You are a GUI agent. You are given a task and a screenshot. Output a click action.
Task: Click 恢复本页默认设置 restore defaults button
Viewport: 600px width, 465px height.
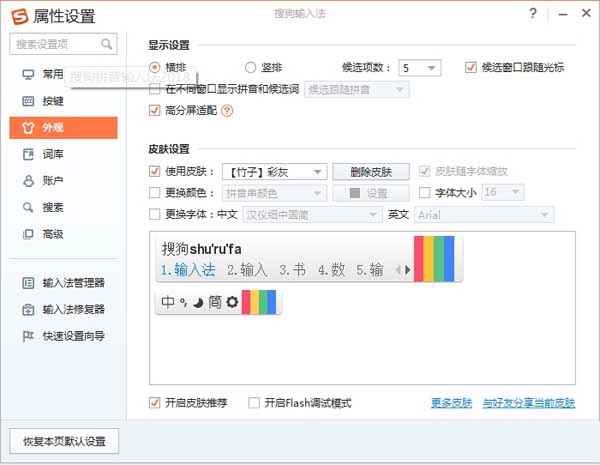coord(64,441)
